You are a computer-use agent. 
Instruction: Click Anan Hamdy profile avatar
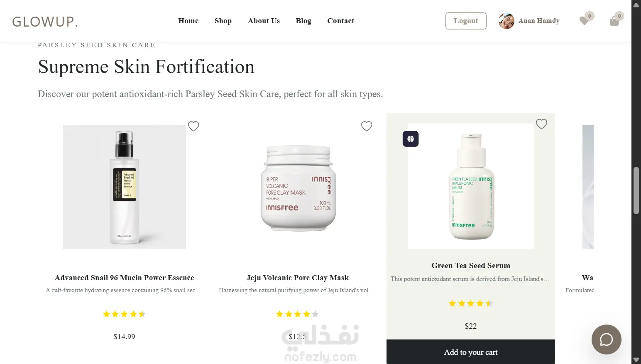click(506, 21)
